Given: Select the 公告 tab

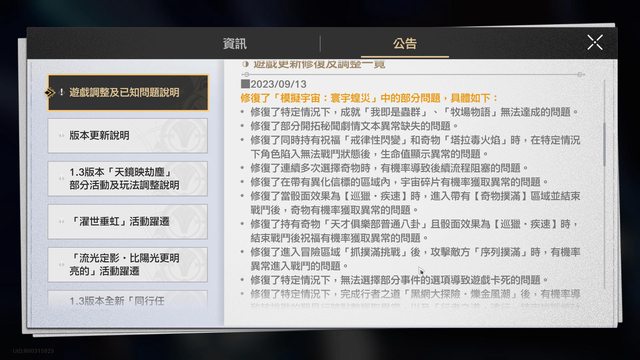Looking at the screenshot, I should tap(405, 43).
